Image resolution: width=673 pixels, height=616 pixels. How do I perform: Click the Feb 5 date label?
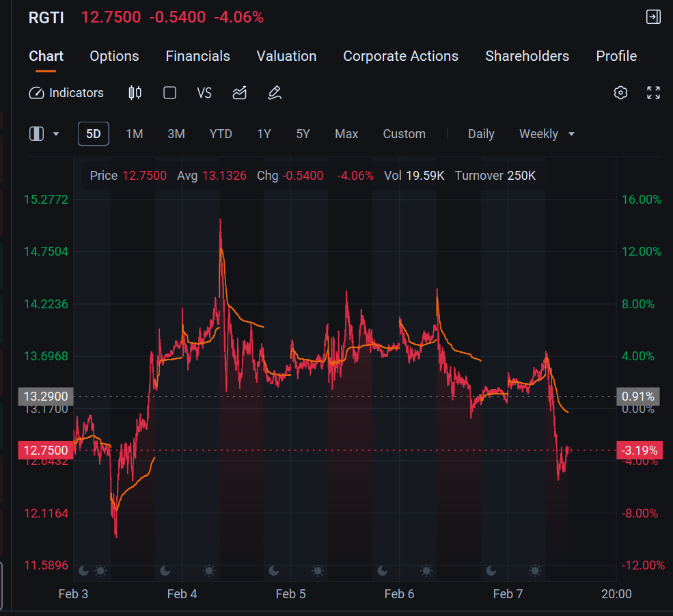click(290, 594)
